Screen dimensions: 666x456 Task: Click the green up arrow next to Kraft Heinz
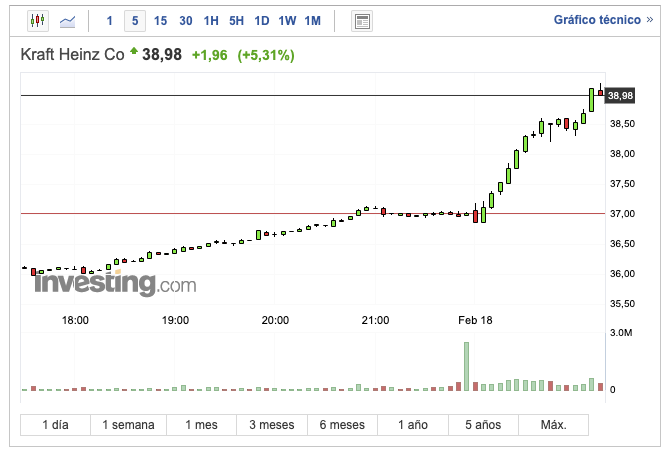pos(134,51)
